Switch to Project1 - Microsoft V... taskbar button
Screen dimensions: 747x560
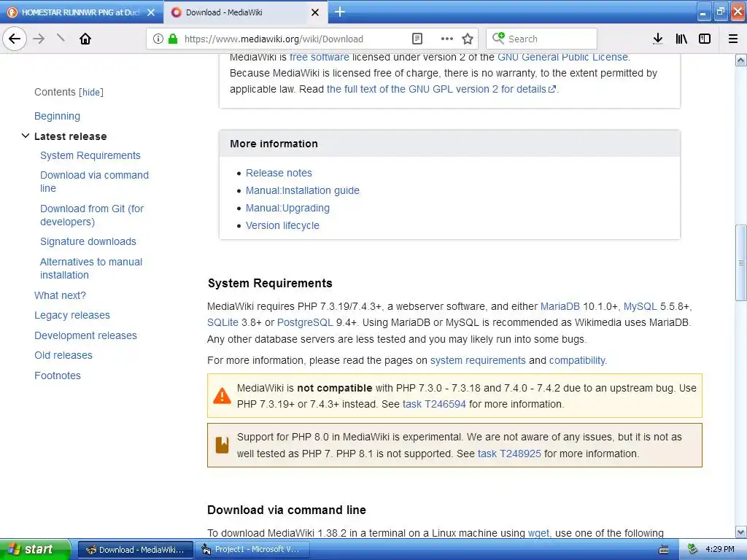coord(252,550)
